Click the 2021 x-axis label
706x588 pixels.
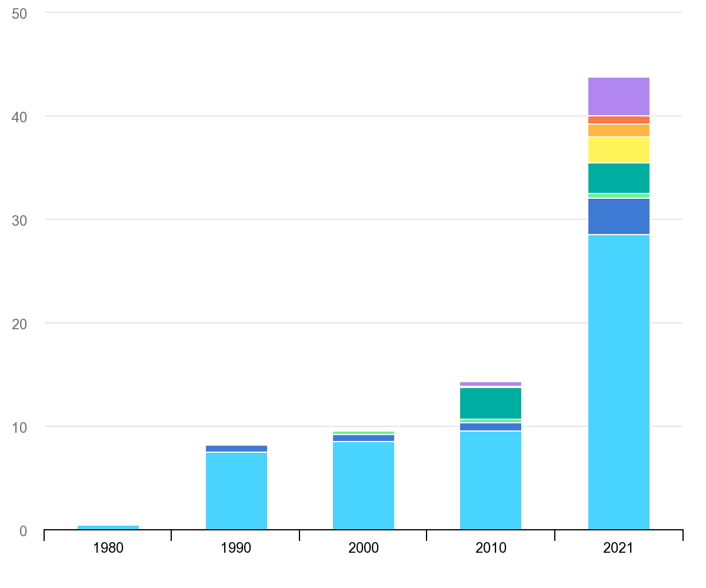pos(618,549)
